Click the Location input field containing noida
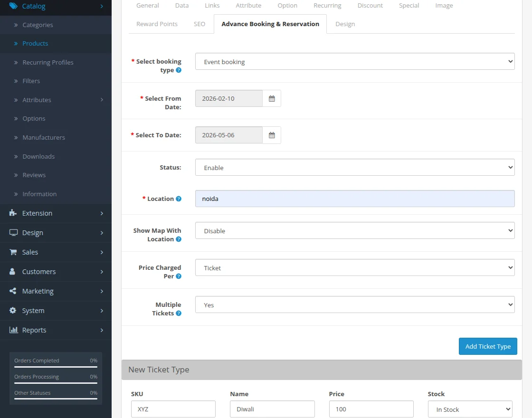This screenshot has height=418, width=532. (354, 199)
